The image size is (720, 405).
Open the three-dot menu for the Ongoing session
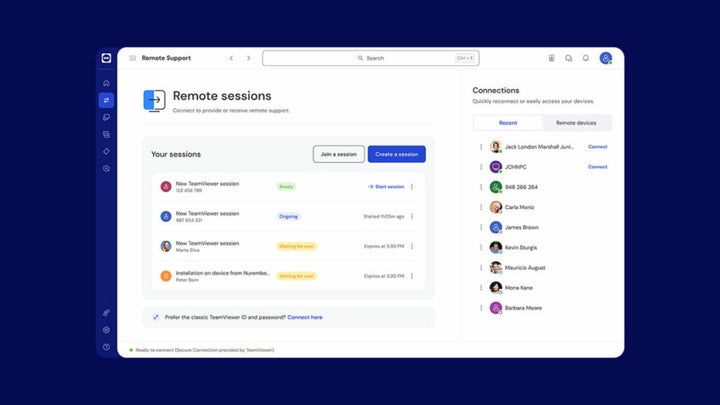pyautogui.click(x=412, y=216)
